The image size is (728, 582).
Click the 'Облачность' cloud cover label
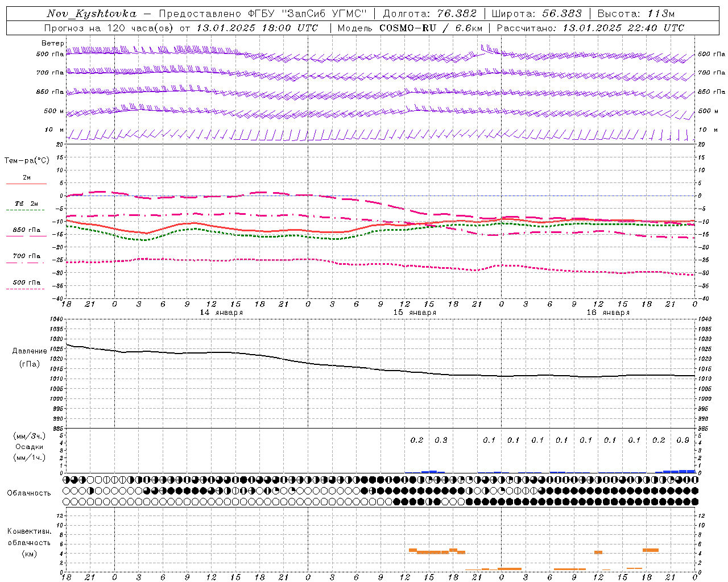click(29, 493)
